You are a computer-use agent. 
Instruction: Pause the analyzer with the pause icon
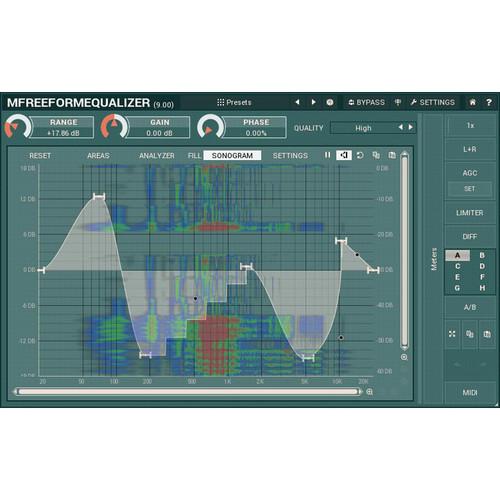click(x=327, y=155)
